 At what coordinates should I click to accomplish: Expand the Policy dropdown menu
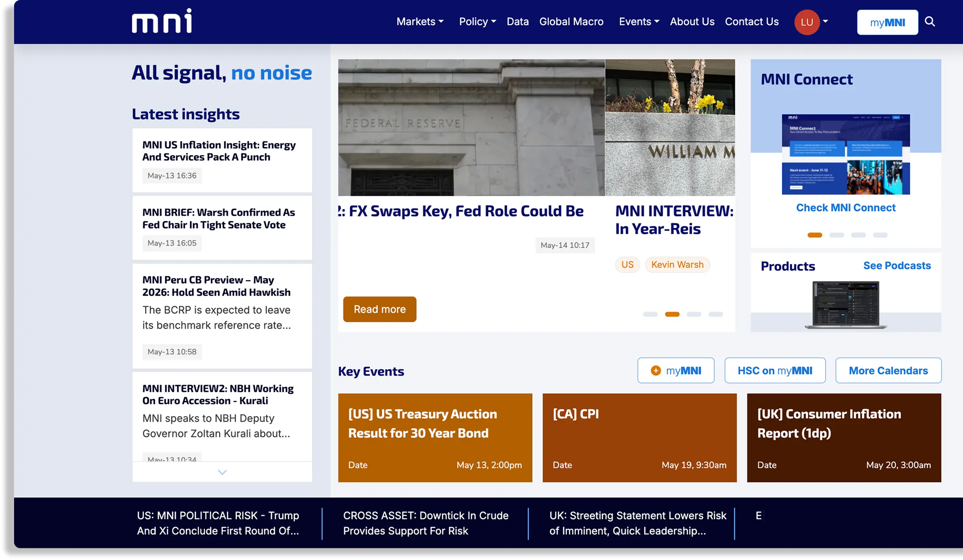pyautogui.click(x=477, y=21)
